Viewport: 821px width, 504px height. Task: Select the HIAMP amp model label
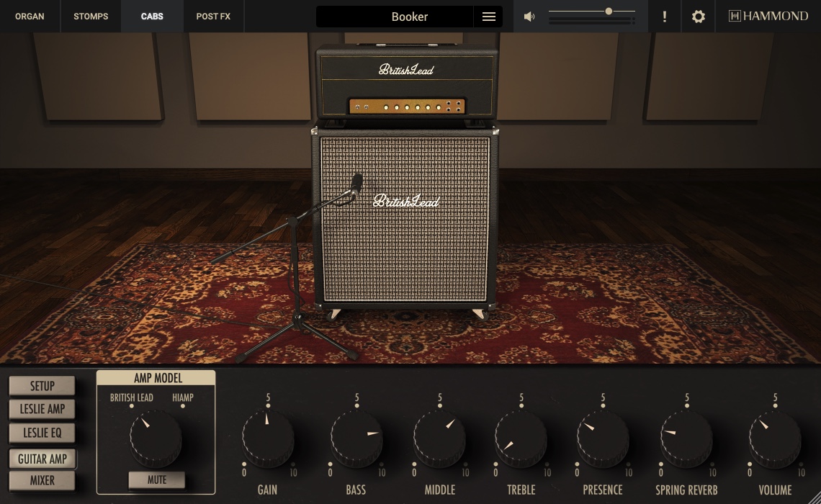point(183,397)
